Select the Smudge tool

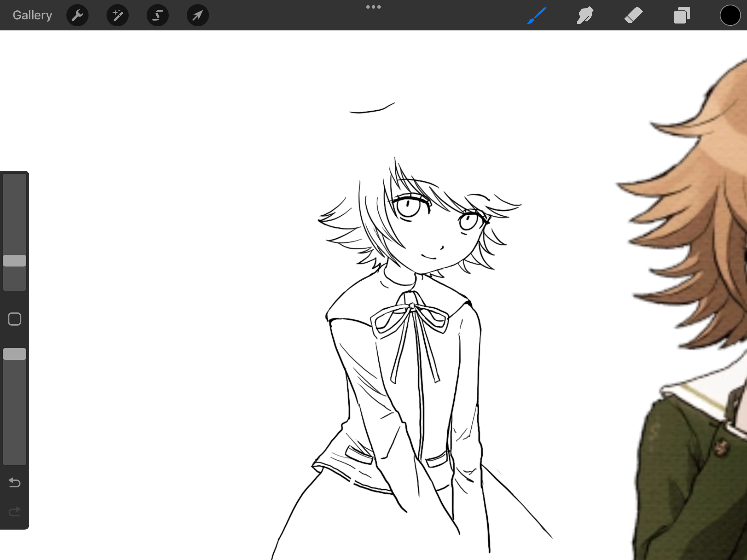[x=585, y=15]
